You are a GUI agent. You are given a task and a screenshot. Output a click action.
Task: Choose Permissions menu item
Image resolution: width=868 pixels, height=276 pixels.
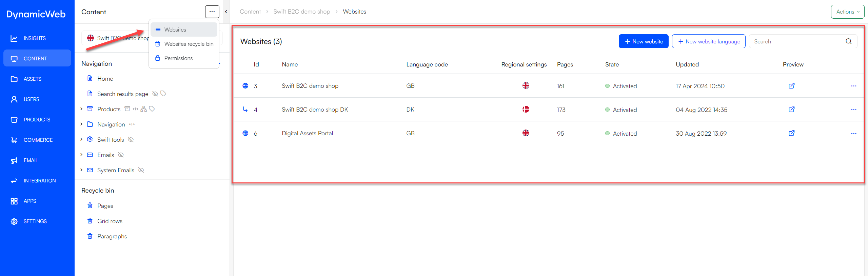pos(184,58)
